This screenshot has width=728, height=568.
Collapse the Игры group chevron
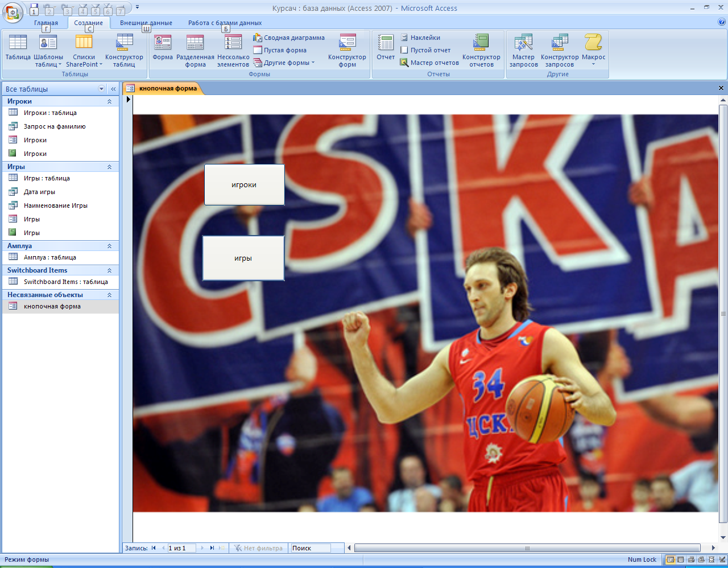click(109, 167)
